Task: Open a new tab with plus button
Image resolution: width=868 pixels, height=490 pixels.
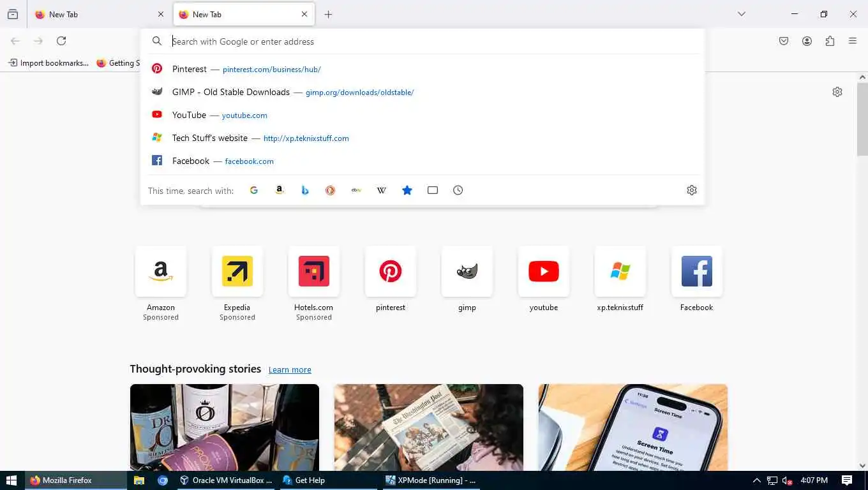Action: pyautogui.click(x=328, y=14)
